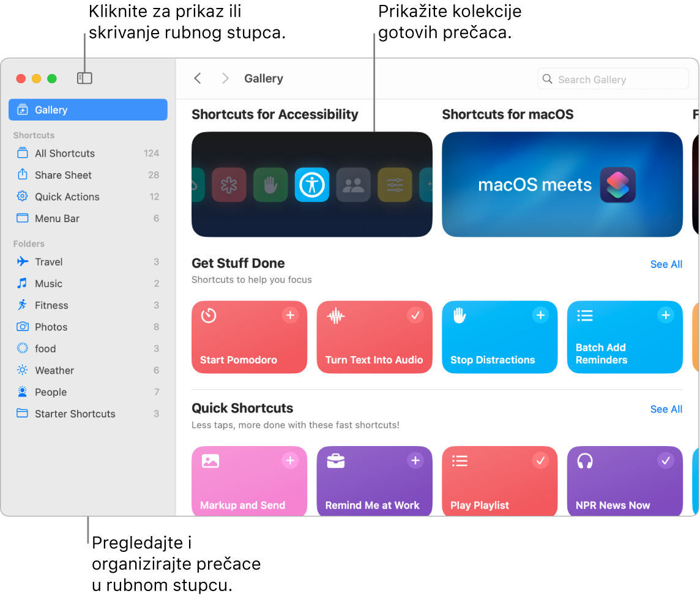
Task: Go back using the left chevron
Action: tap(198, 78)
